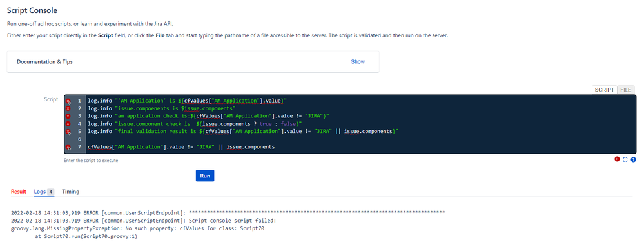The image size is (644, 251).
Task: Click the error marker on script line 4
Action: point(68,124)
